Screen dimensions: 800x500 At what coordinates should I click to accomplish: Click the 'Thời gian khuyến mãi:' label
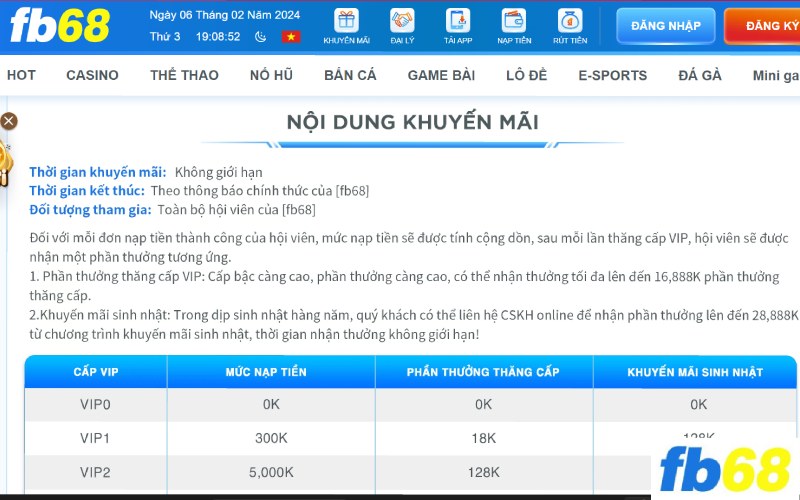(97, 172)
